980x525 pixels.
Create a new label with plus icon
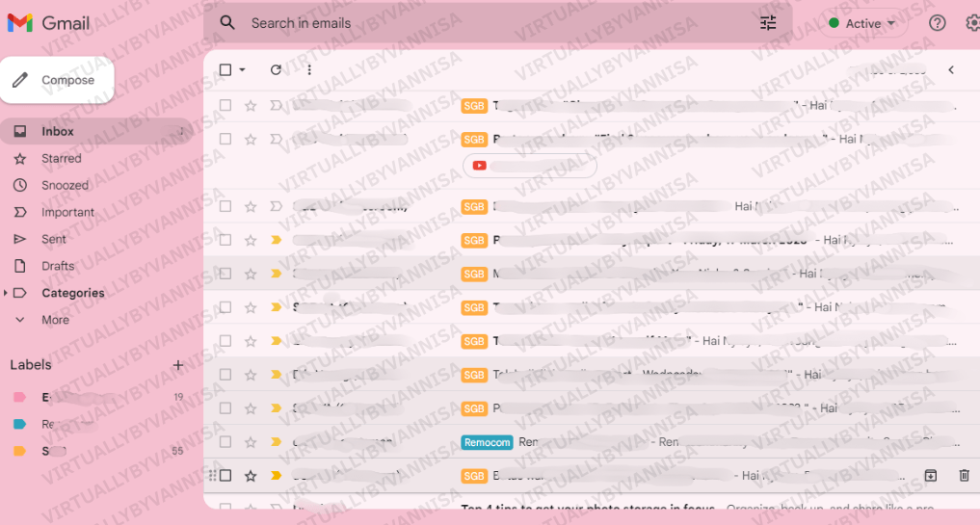click(178, 365)
